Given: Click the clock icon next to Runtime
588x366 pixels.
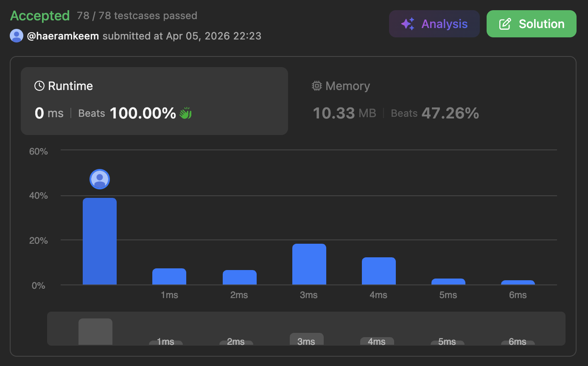Looking at the screenshot, I should click(x=39, y=86).
